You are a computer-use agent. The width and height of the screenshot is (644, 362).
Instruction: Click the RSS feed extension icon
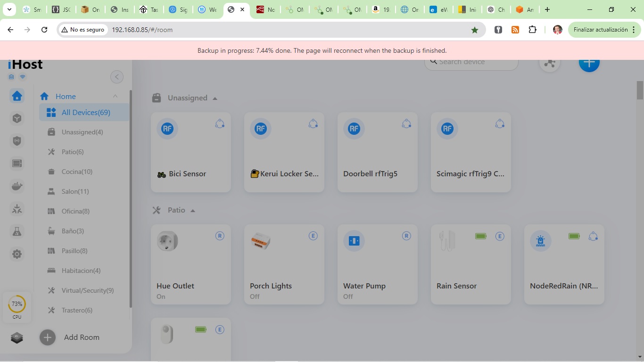[x=515, y=30]
